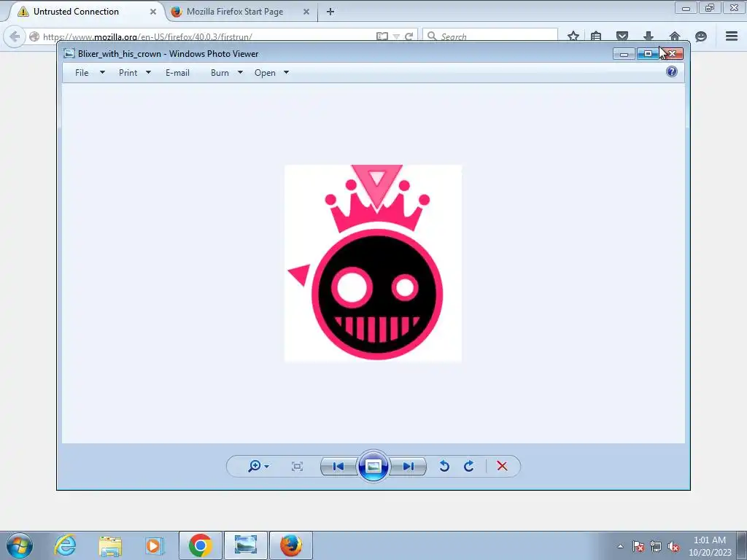Open Firefox downloads panel
The width and height of the screenshot is (747, 560).
pos(649,36)
